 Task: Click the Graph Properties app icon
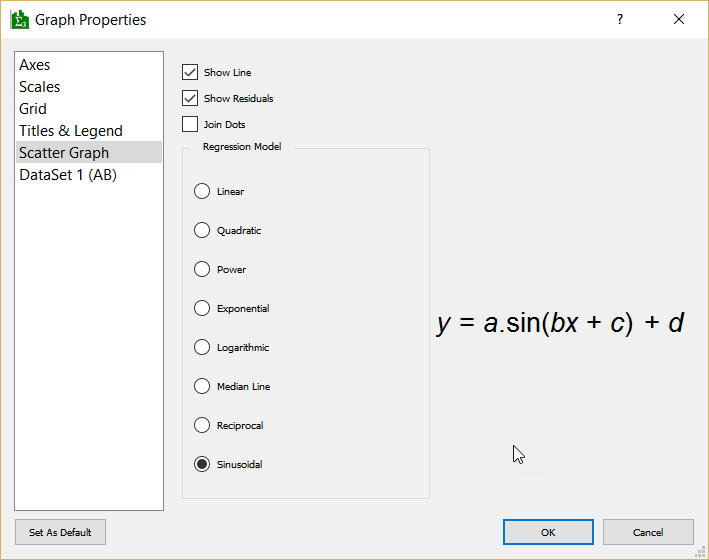point(19,19)
